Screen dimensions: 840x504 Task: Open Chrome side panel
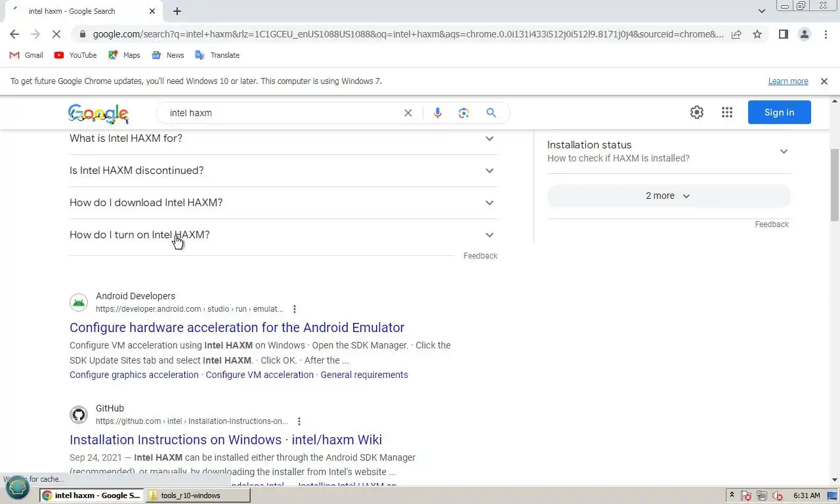click(x=783, y=34)
